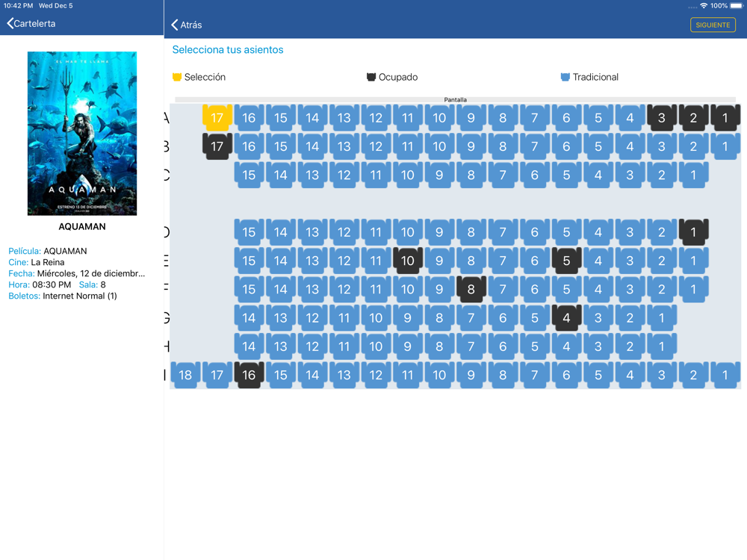Tap occupied seat 3 in row A
The image size is (747, 560).
(x=662, y=118)
